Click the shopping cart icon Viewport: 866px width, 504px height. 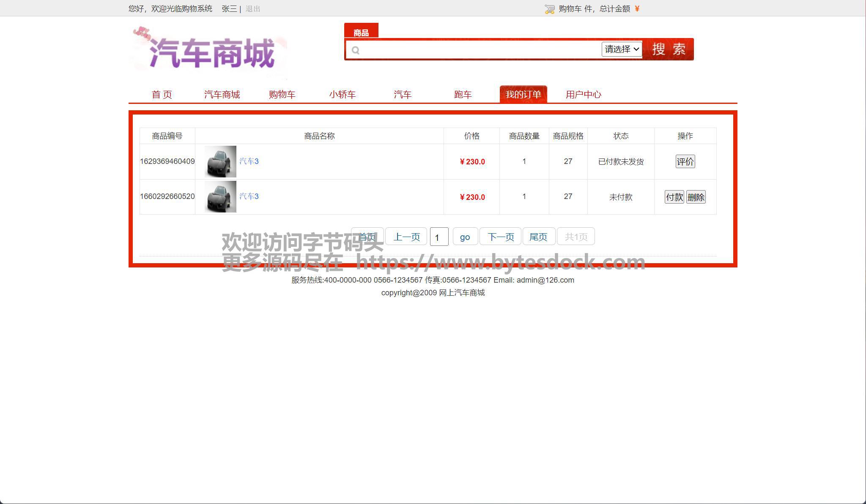pos(549,9)
